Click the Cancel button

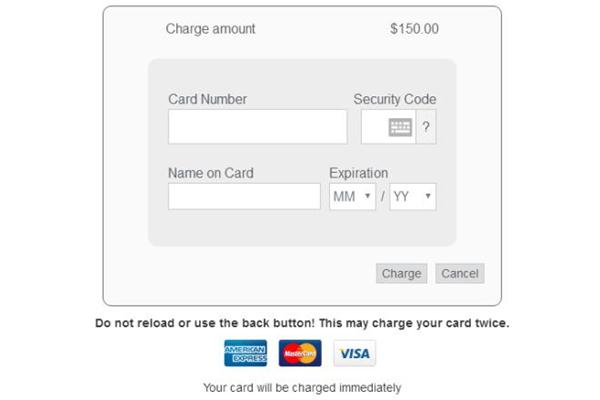(x=460, y=273)
